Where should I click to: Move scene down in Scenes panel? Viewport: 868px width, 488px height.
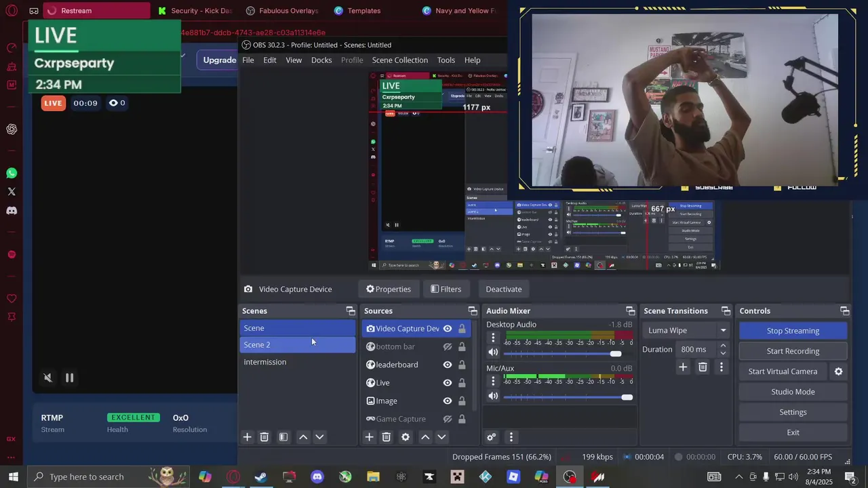pyautogui.click(x=319, y=437)
